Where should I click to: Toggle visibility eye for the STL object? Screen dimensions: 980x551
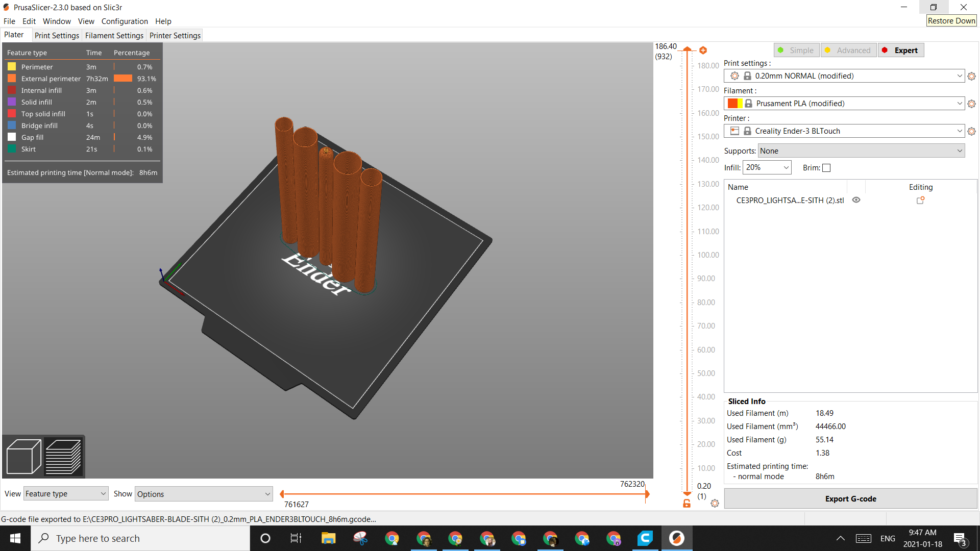856,200
